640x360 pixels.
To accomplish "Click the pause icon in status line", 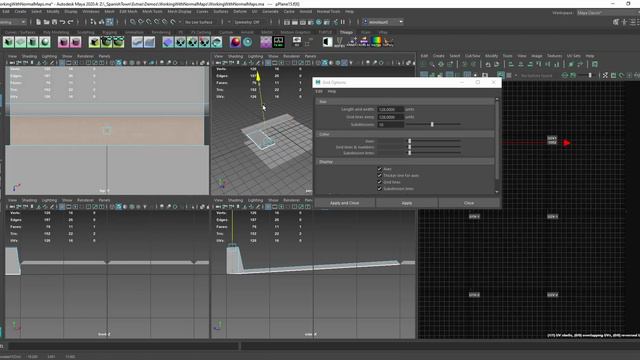I will click(343, 22).
